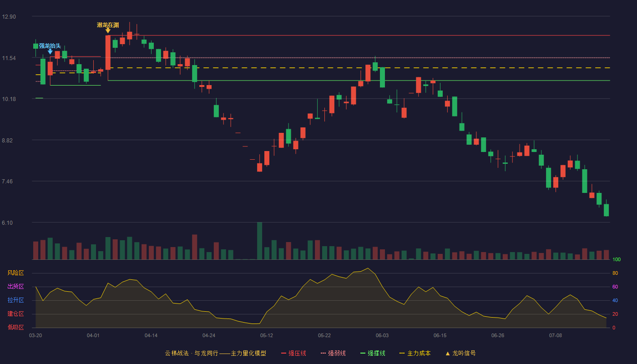Toggle 云梯战法 主力量化模型 legend entry

tap(216, 353)
